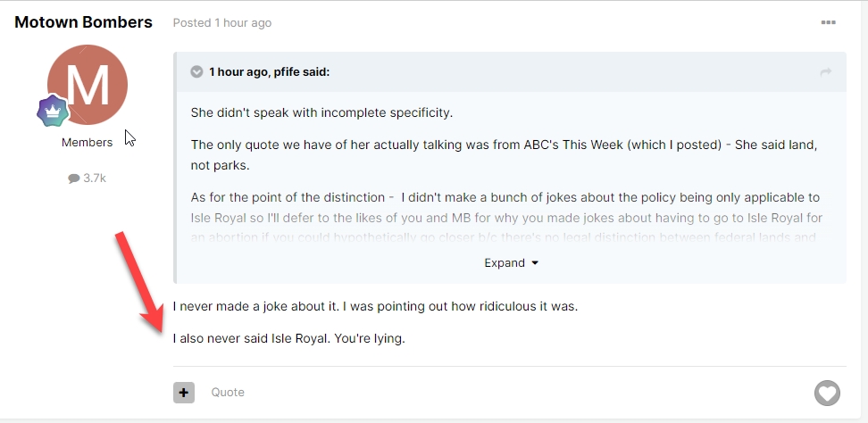This screenshot has width=868, height=423.
Task: Click the purple crown rank badge
Action: point(54,111)
